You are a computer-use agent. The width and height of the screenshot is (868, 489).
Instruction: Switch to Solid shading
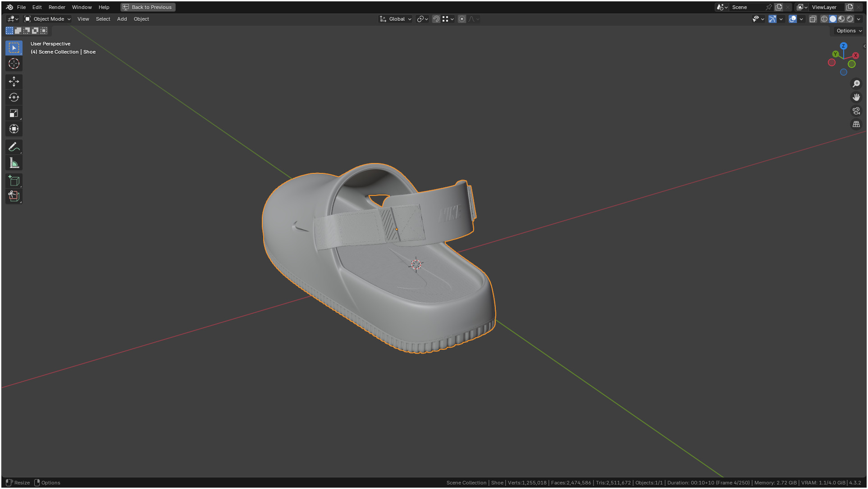point(833,19)
